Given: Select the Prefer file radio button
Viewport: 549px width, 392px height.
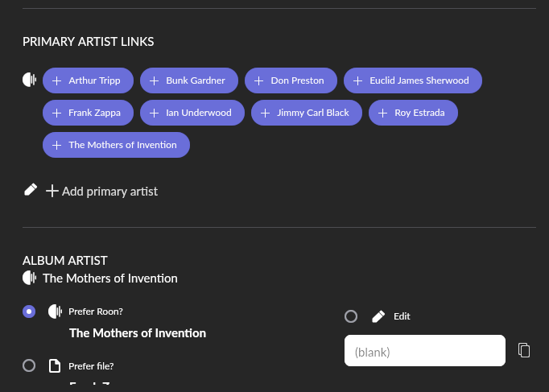Looking at the screenshot, I should coord(29,365).
